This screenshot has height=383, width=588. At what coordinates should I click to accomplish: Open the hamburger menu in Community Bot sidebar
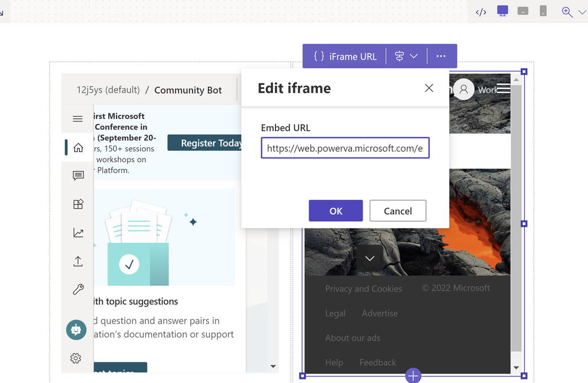(x=78, y=119)
